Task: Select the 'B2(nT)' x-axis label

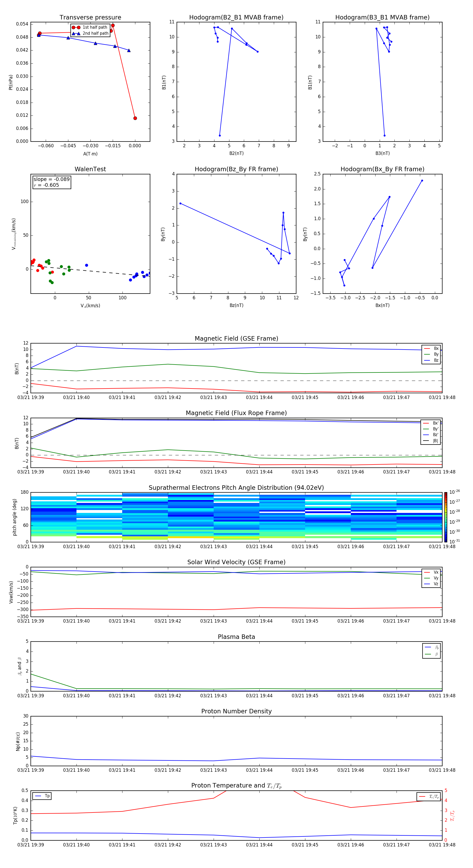Action: pos(236,153)
